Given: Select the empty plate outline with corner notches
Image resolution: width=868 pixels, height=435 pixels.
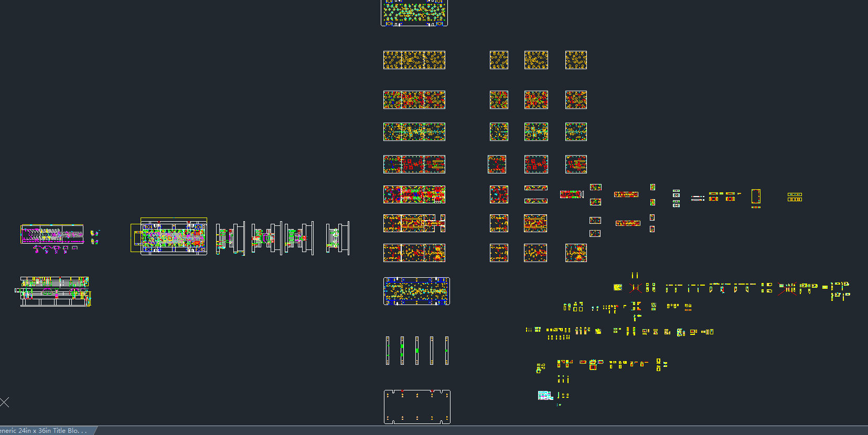Looking at the screenshot, I should point(417,407).
